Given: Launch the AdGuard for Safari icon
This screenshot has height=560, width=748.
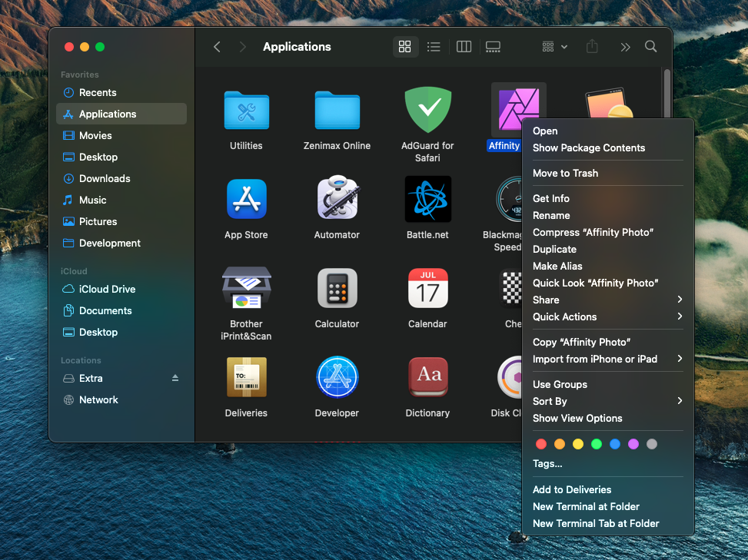Looking at the screenshot, I should tap(427, 111).
